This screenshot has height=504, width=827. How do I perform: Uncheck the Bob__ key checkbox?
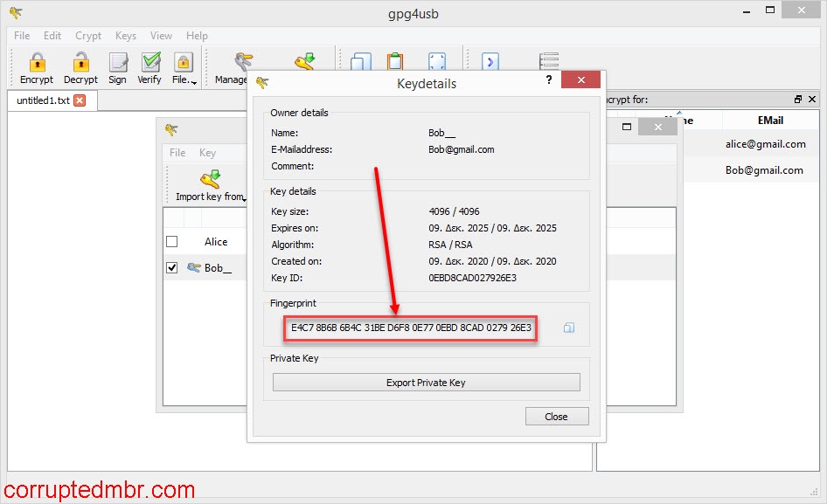(172, 267)
